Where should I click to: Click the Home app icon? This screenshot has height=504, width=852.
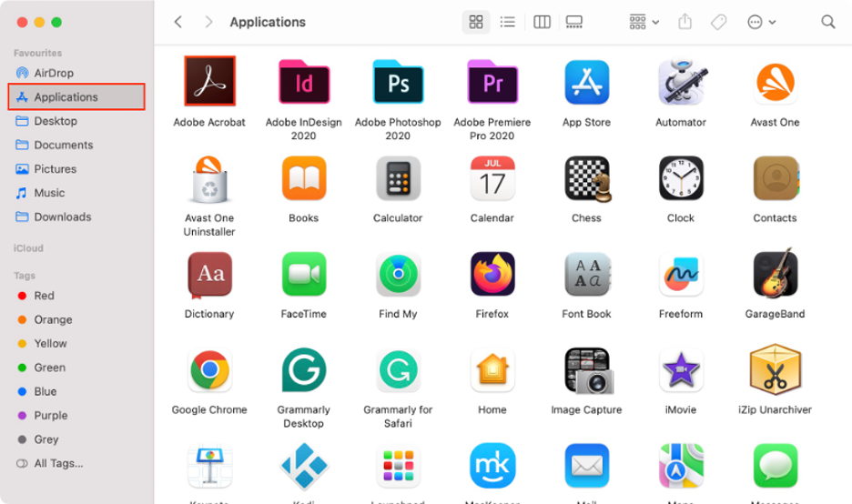point(492,370)
